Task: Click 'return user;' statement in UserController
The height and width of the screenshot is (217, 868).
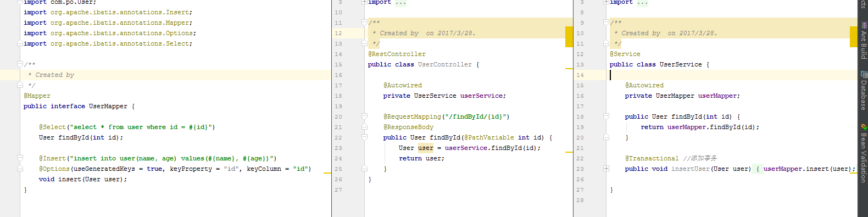Action: click(x=421, y=158)
